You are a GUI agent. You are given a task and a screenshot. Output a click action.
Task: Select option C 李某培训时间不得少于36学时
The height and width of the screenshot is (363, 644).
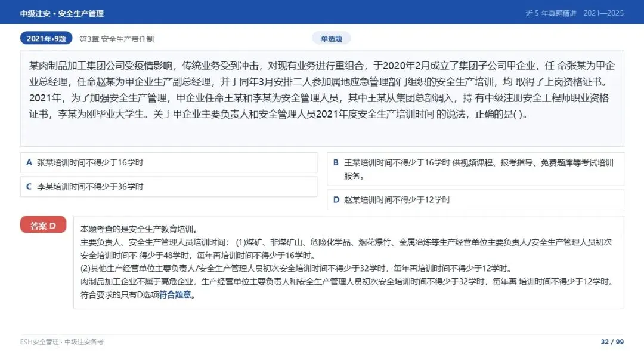tap(169, 187)
